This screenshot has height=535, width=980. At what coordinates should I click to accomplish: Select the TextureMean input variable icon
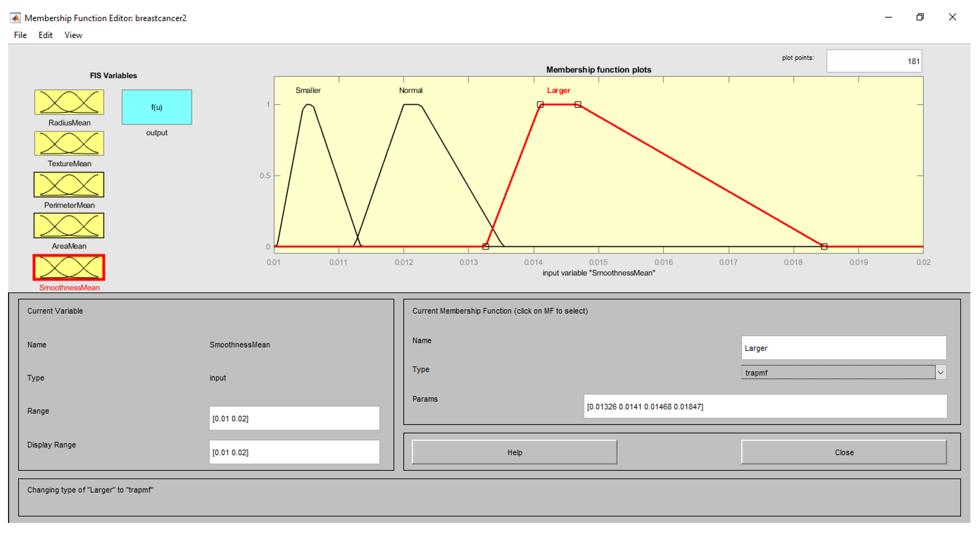[x=69, y=143]
